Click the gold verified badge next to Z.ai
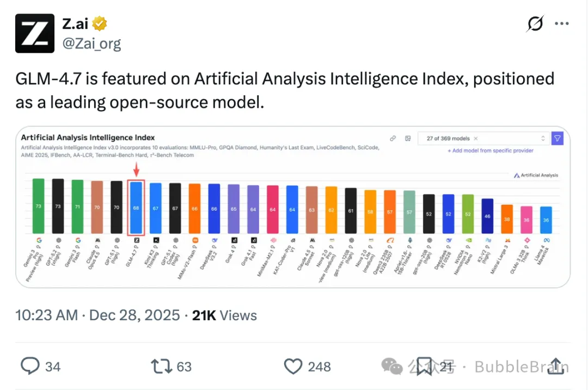The width and height of the screenshot is (588, 390). pyautogui.click(x=100, y=24)
